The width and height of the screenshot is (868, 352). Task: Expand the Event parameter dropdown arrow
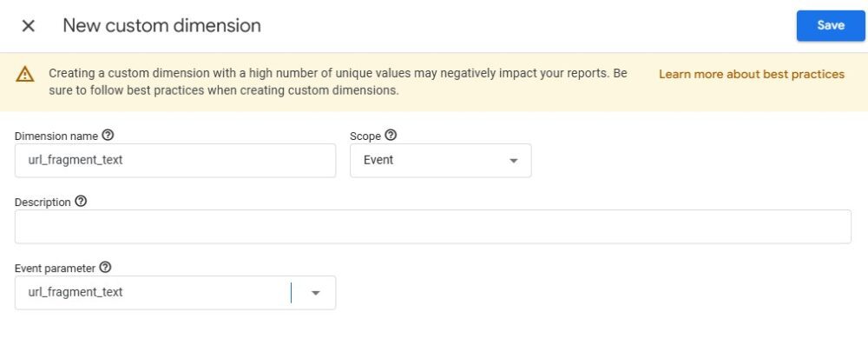(316, 293)
